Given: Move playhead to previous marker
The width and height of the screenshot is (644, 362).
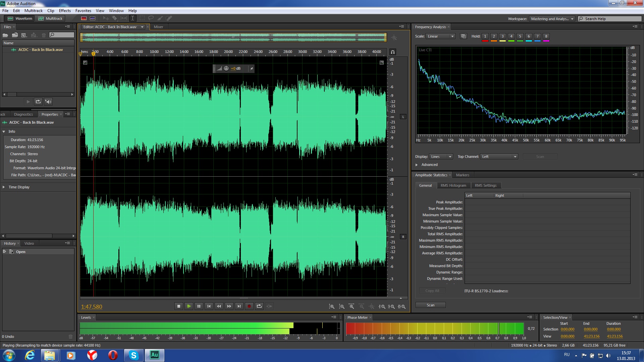Looking at the screenshot, I should (209, 306).
